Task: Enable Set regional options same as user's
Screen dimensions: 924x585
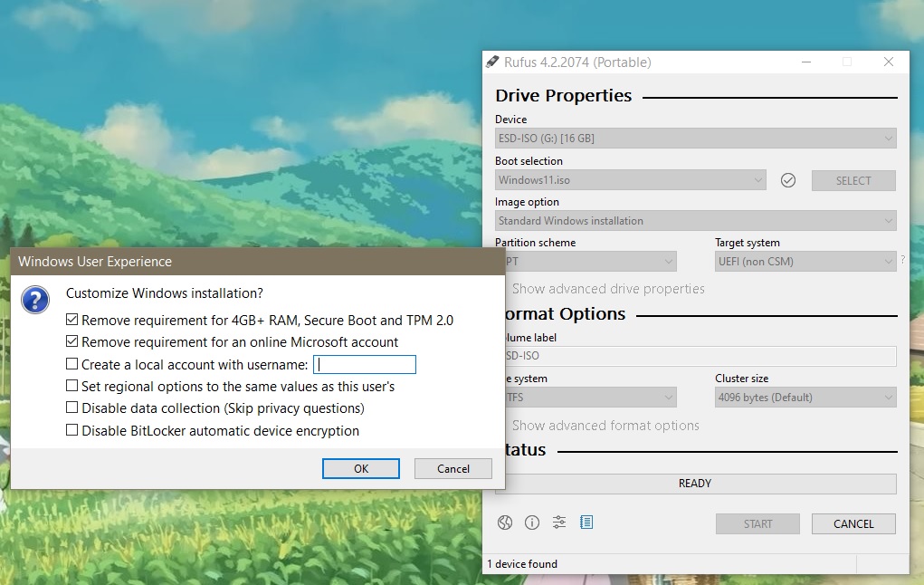Action: coord(71,386)
